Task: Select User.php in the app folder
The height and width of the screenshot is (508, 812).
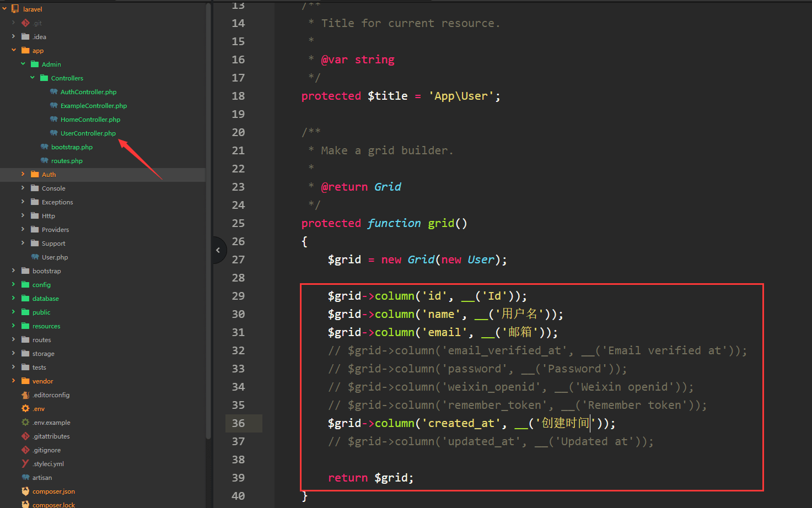Action: (x=55, y=257)
